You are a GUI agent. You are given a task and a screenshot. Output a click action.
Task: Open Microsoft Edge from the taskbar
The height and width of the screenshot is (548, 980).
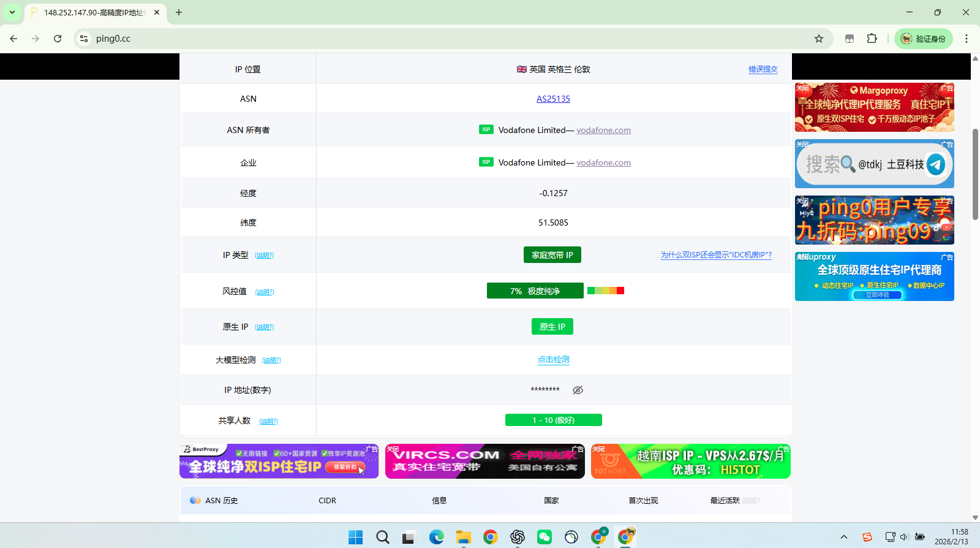tap(436, 538)
